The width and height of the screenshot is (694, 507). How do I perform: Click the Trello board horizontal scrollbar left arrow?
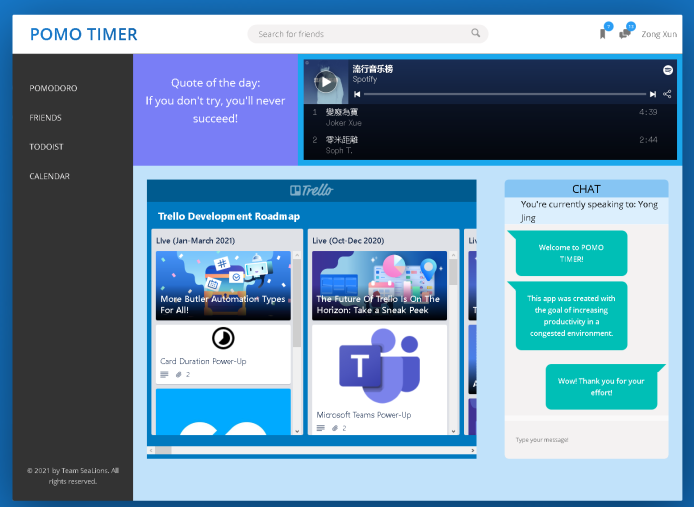pos(151,450)
